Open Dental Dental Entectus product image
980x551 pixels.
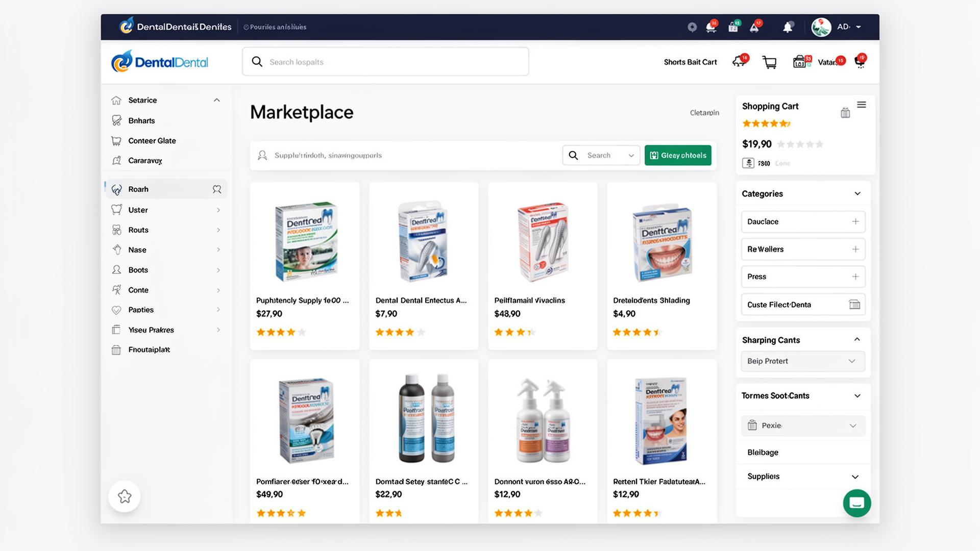(x=423, y=241)
